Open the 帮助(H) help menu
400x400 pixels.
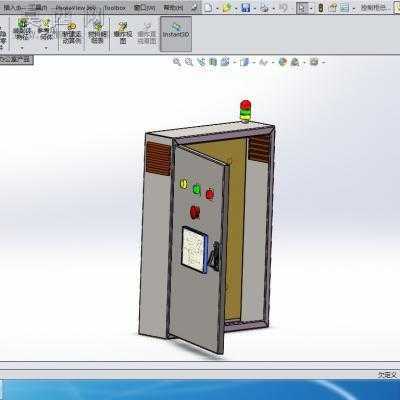pos(173,8)
